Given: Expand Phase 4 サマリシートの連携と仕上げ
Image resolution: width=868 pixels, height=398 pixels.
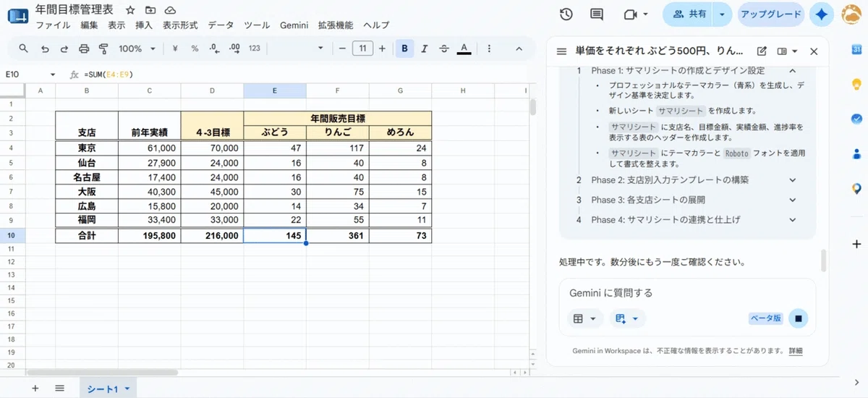Looking at the screenshot, I should (x=793, y=219).
